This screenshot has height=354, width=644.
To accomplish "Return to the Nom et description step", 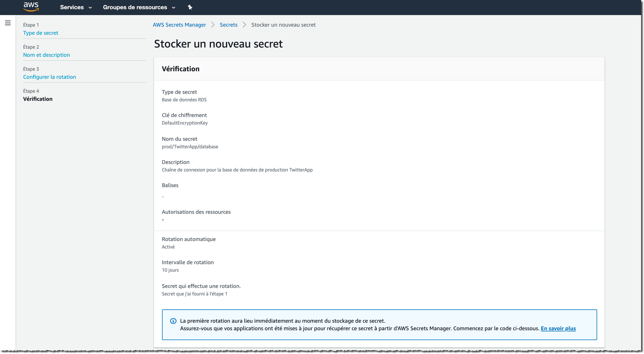I will click(46, 55).
